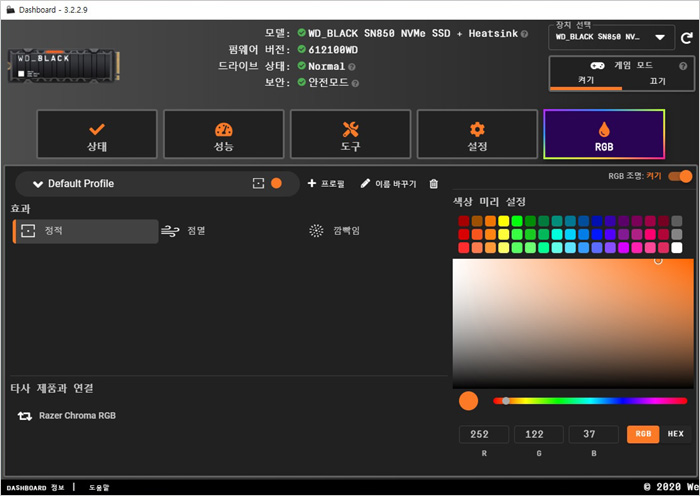Select the RGB tab

(604, 134)
